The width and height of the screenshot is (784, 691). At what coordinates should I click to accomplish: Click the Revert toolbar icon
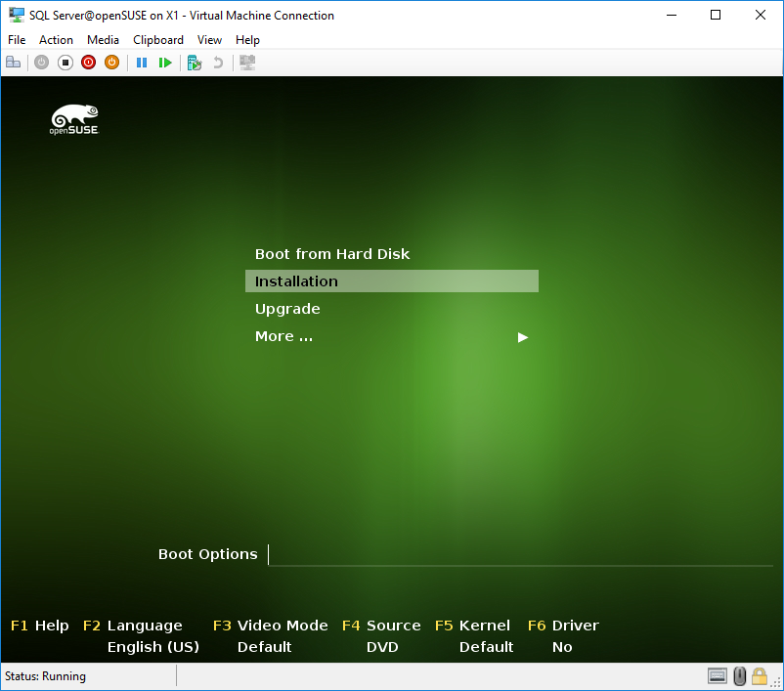(x=218, y=63)
